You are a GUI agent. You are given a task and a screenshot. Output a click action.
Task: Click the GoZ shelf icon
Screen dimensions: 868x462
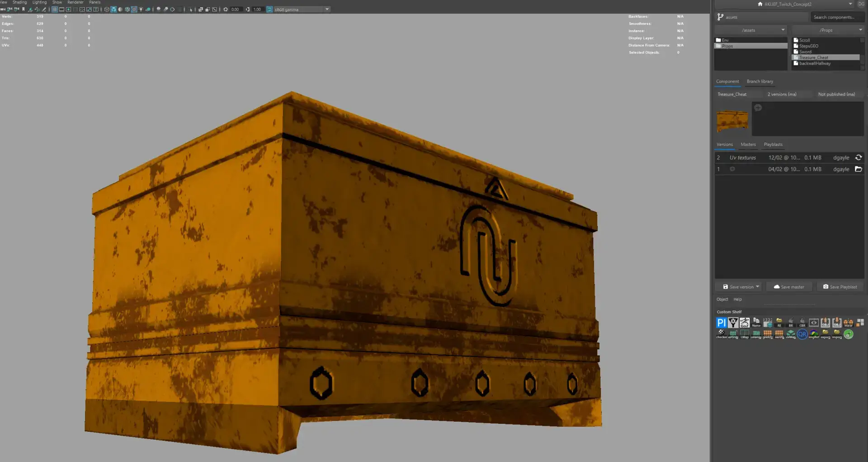[745, 322]
